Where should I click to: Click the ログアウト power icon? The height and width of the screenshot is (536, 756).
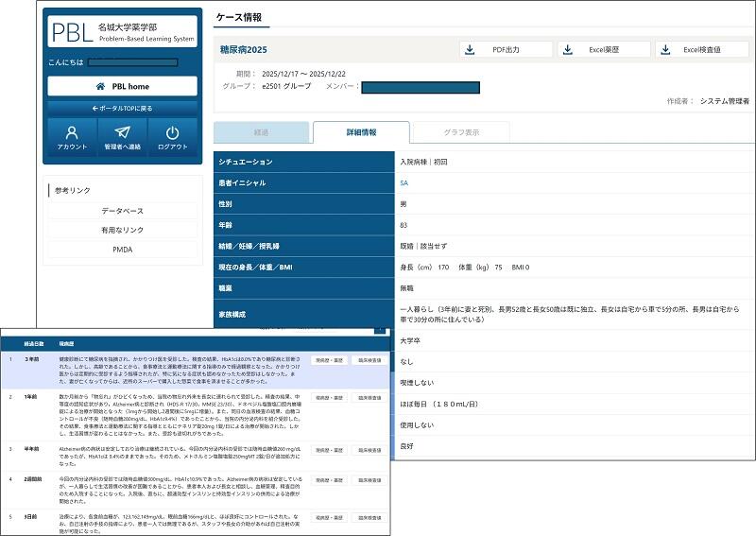pos(172,133)
